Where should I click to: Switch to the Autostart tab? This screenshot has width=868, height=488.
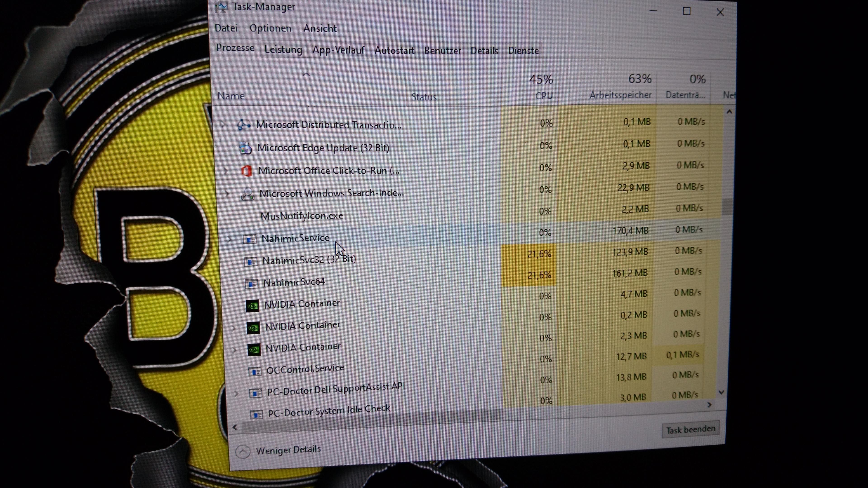(394, 51)
